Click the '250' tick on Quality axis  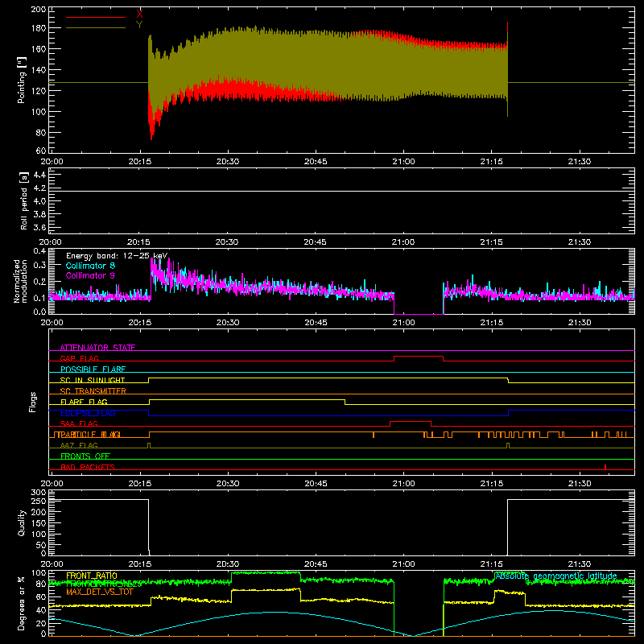(38, 501)
